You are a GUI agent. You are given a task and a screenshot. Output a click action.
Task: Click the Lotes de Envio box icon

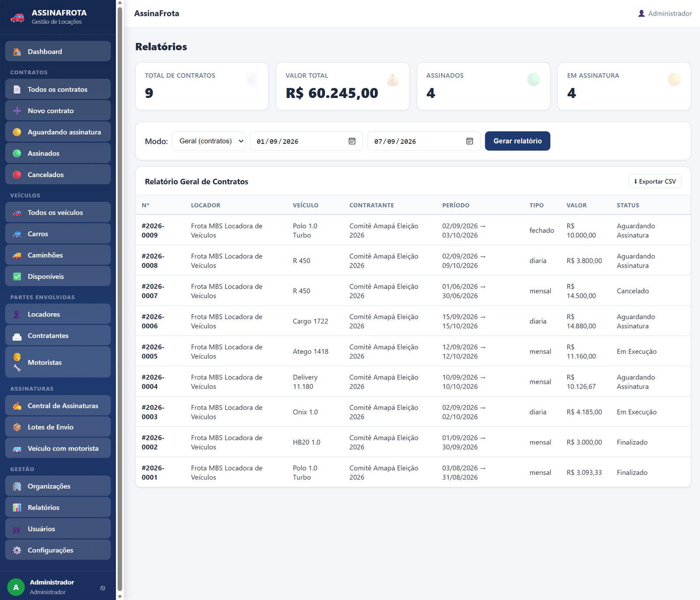point(17,427)
